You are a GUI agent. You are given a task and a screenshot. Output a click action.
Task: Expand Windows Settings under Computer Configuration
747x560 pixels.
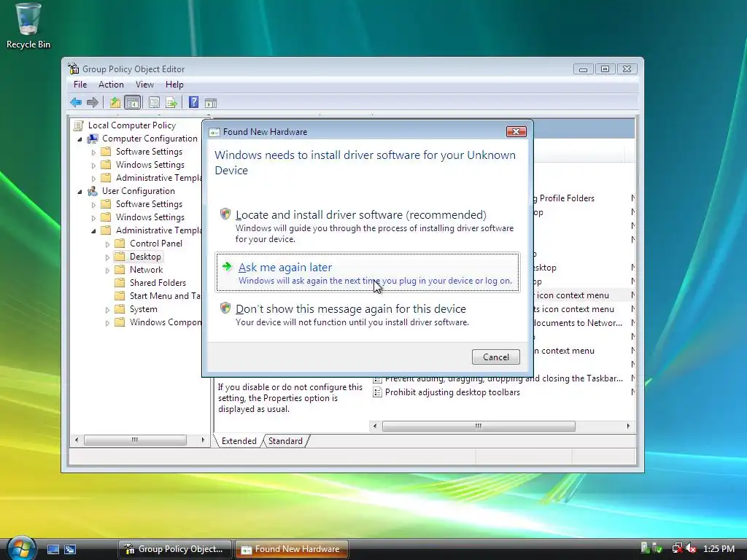93,166
